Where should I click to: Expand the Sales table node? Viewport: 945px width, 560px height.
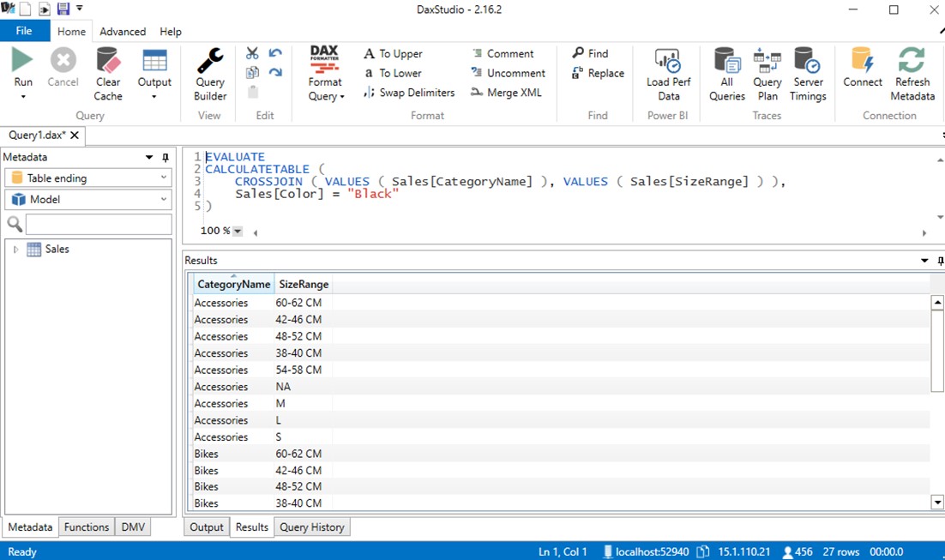coord(15,249)
